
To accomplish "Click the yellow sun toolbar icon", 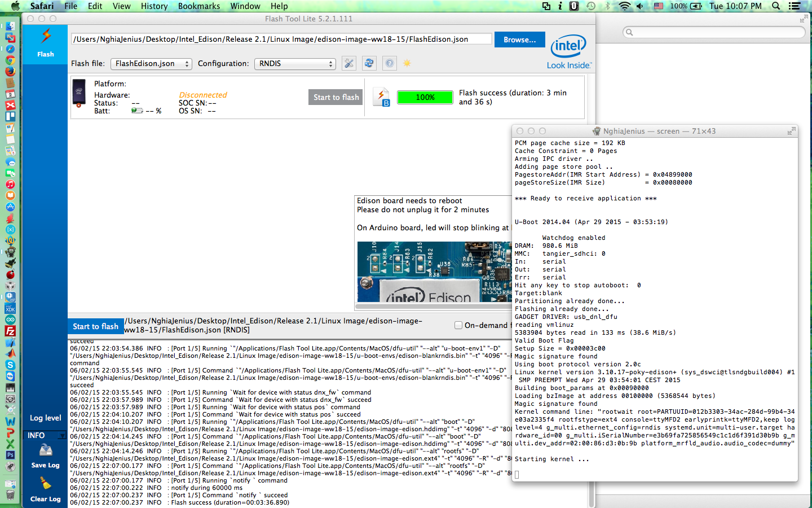I will 407,63.
